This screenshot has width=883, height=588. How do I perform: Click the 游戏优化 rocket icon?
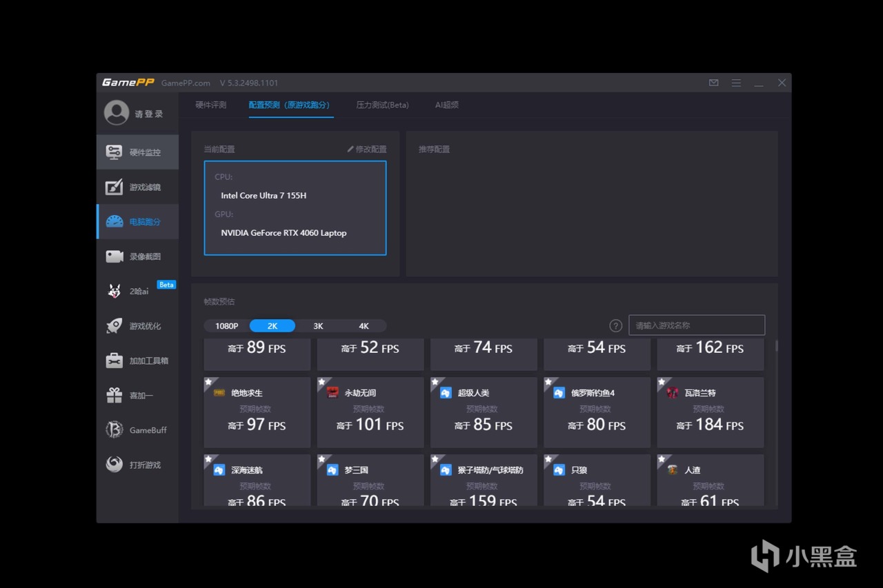tap(115, 326)
